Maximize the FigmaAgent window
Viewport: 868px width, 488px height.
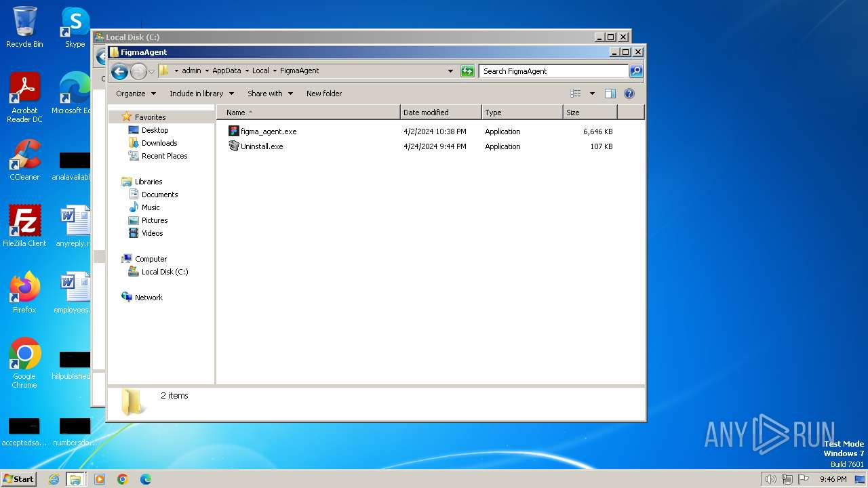626,52
